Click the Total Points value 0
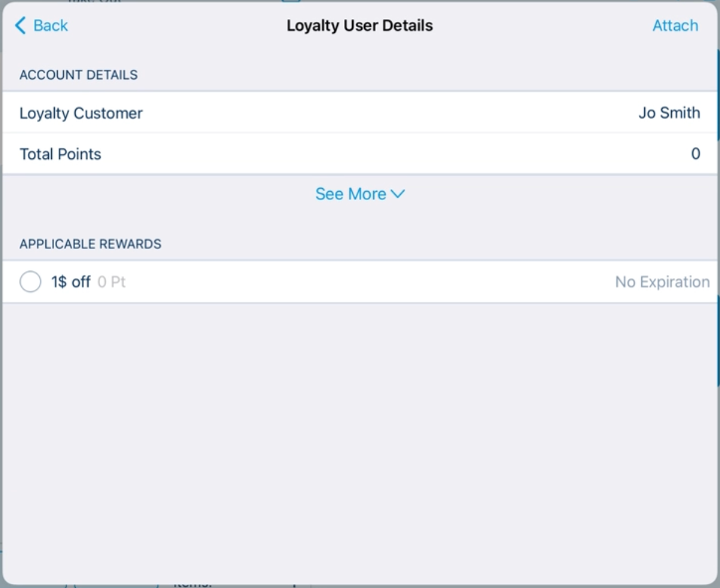Screen dimensions: 720x588 (695, 154)
